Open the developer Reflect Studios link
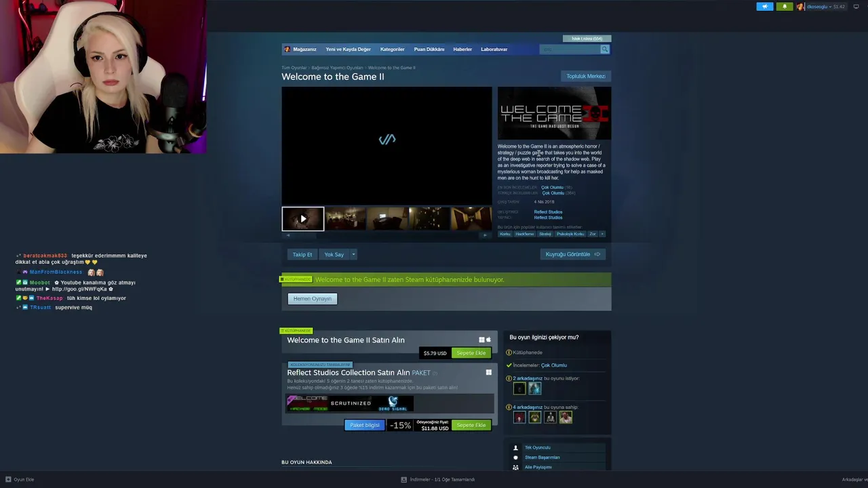The image size is (868, 488). 548,212
